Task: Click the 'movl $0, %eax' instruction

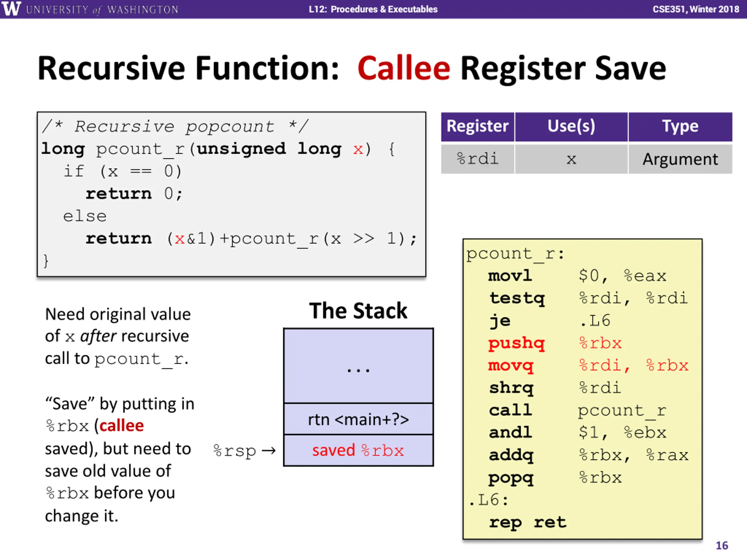Action: pyautogui.click(x=577, y=276)
